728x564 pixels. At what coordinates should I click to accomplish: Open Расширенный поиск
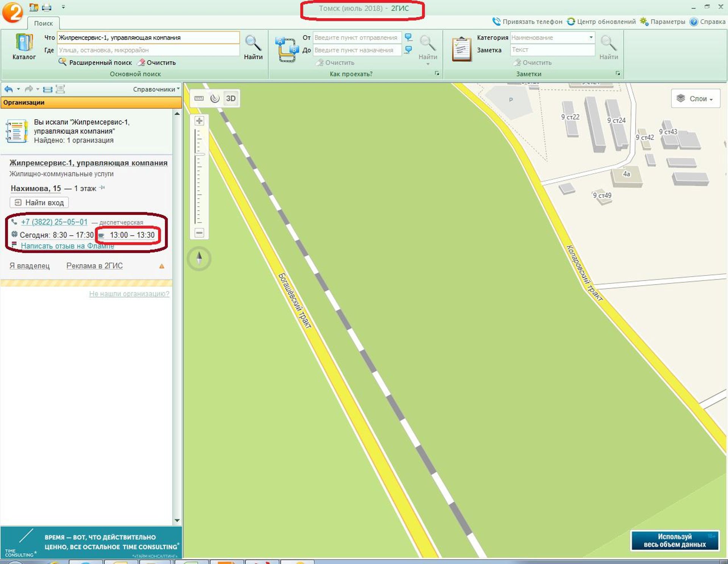[x=95, y=63]
